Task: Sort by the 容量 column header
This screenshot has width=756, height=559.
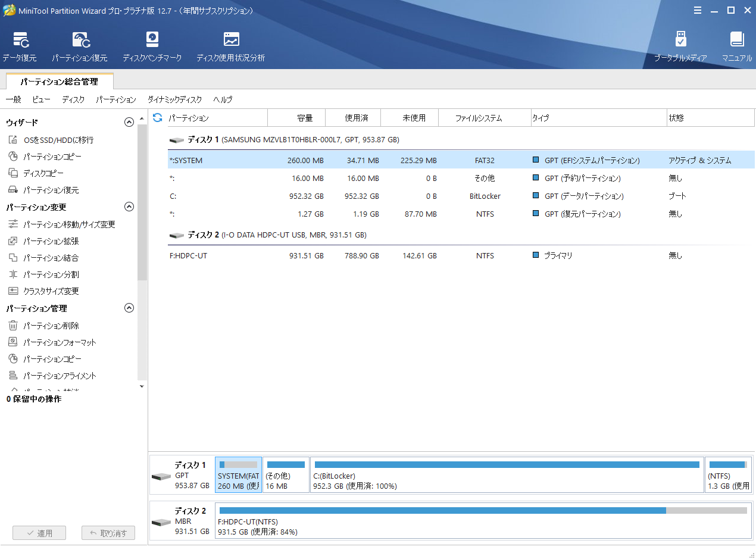Action: [296, 118]
